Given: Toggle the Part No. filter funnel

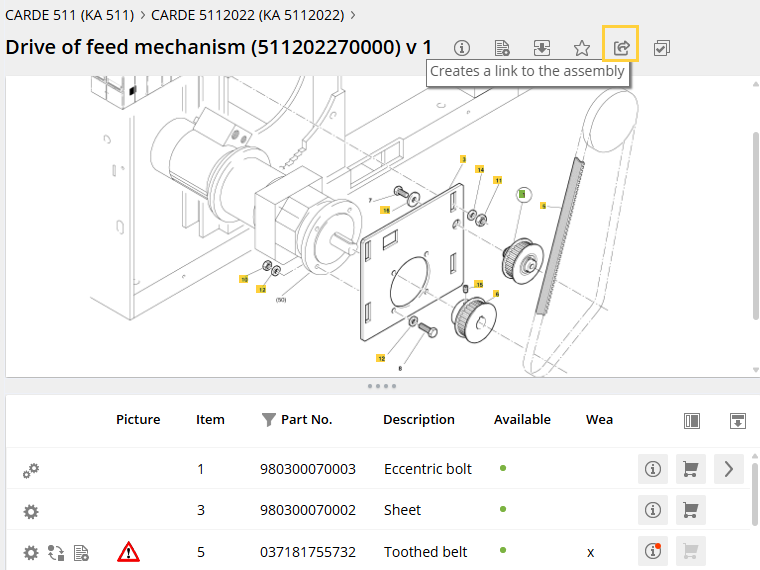Looking at the screenshot, I should pos(268,420).
